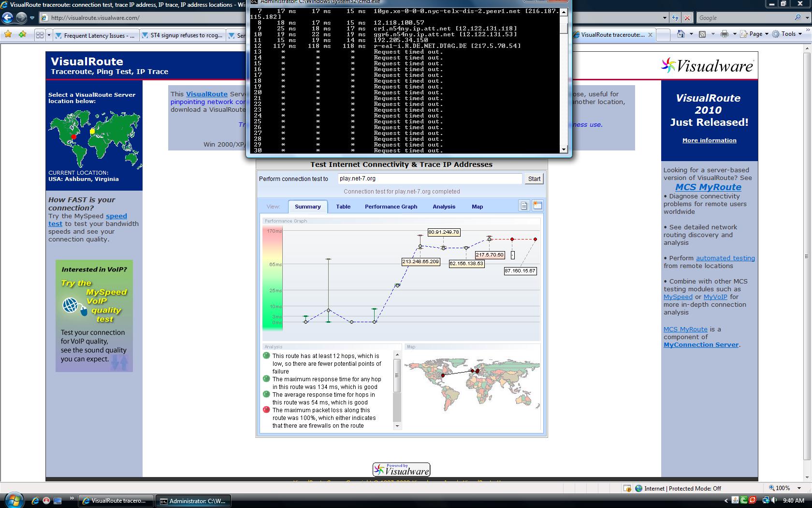Stop loading with the red X icon
Image resolution: width=812 pixels, height=508 pixels.
click(687, 18)
